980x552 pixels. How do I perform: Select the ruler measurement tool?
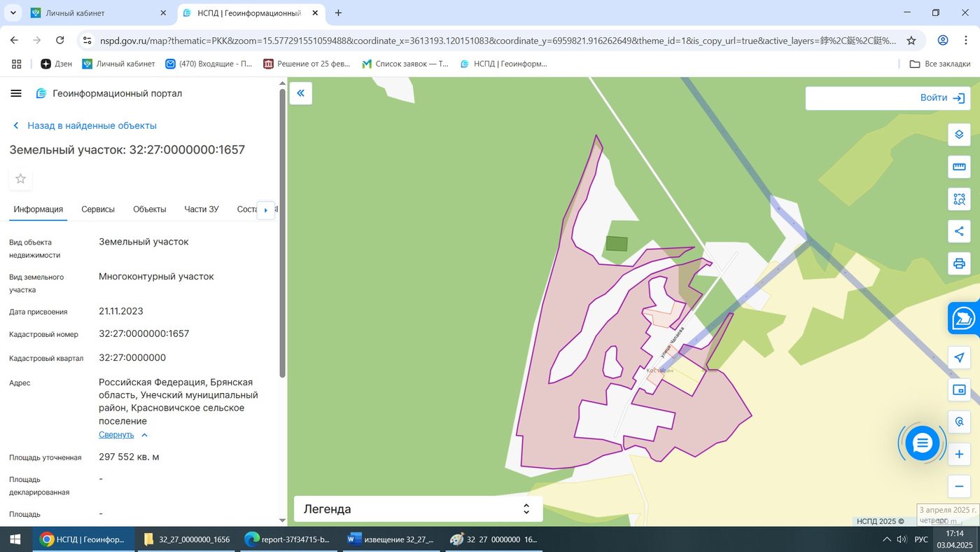tap(959, 167)
